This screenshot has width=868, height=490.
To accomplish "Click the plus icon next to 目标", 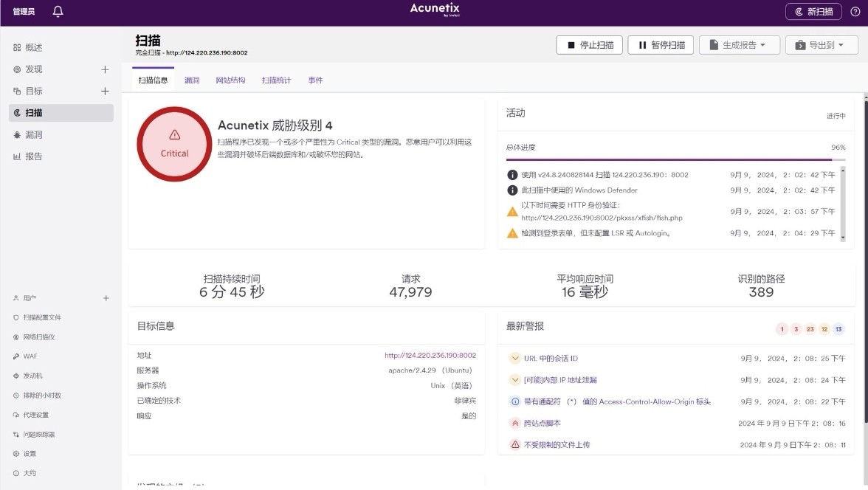I will (x=105, y=92).
